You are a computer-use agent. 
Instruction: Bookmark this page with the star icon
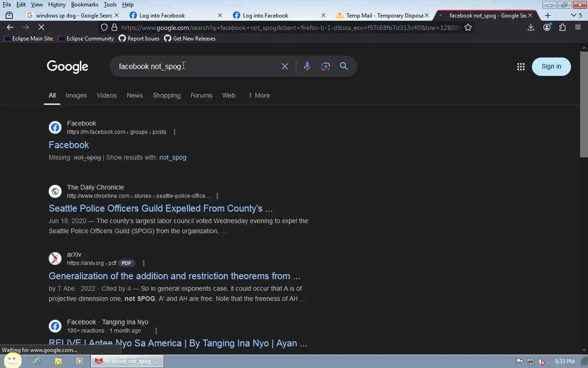point(468,28)
